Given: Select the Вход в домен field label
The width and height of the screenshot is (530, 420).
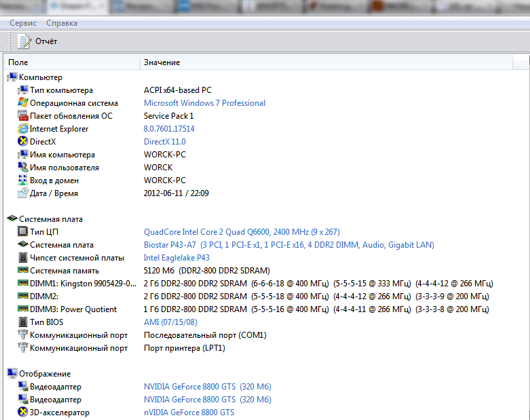Looking at the screenshot, I should click(x=54, y=180).
